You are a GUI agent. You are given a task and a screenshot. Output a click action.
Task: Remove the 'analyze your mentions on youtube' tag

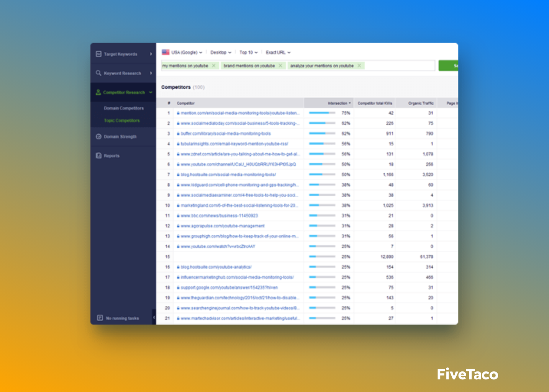pos(359,65)
